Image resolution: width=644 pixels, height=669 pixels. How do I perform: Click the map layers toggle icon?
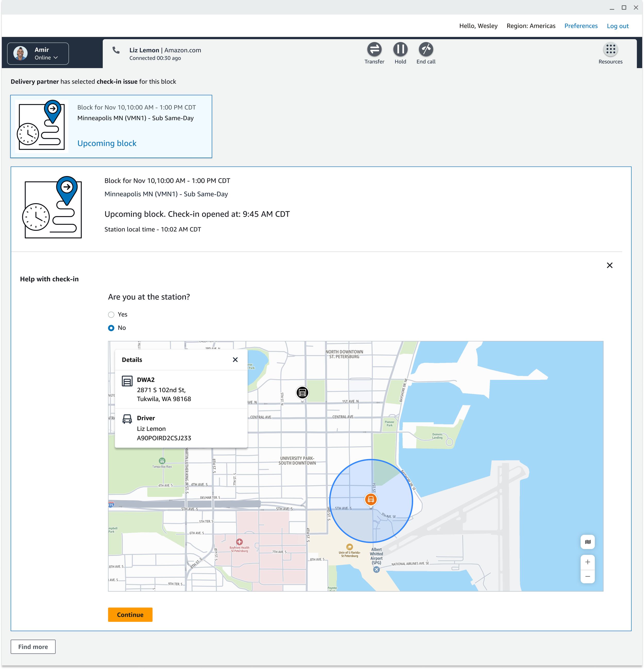(587, 542)
